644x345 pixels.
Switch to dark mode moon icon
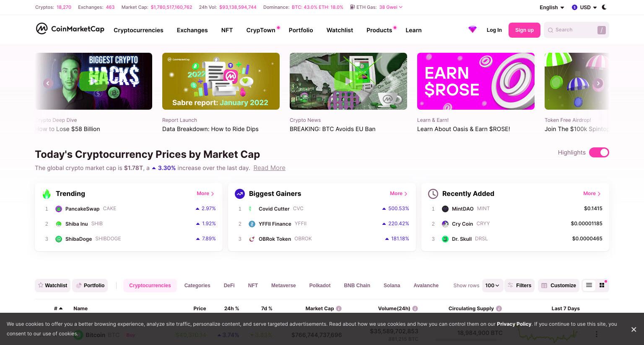pyautogui.click(x=604, y=7)
